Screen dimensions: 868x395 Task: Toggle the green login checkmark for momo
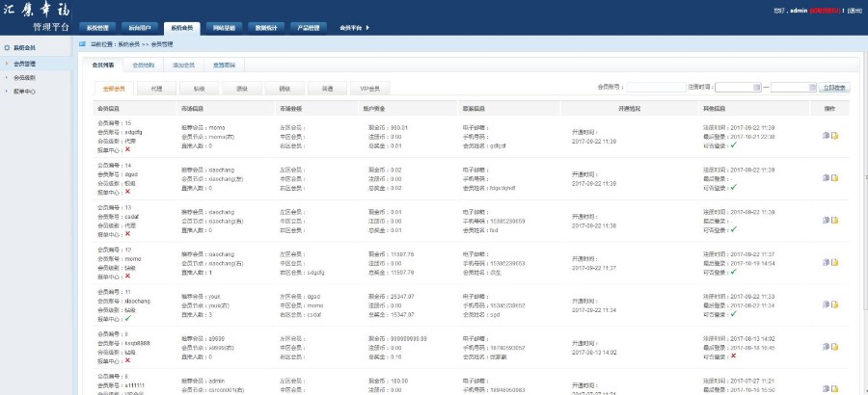point(734,272)
